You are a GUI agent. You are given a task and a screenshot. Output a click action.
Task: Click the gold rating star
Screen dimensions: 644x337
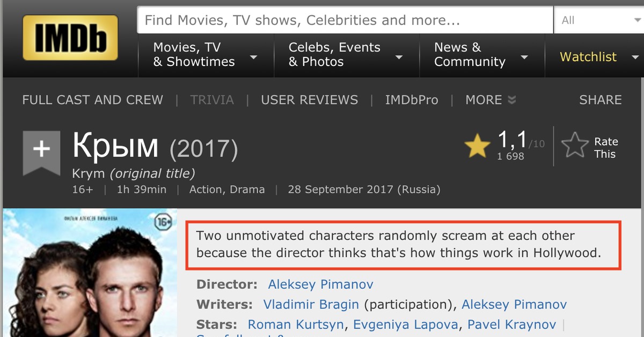coord(478,146)
